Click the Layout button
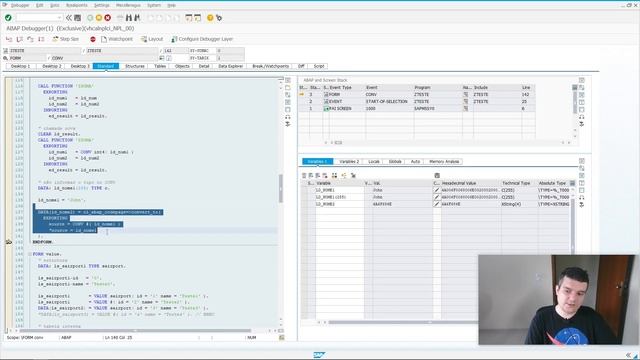Viewport: 640px width, 360px height. pyautogui.click(x=152, y=39)
